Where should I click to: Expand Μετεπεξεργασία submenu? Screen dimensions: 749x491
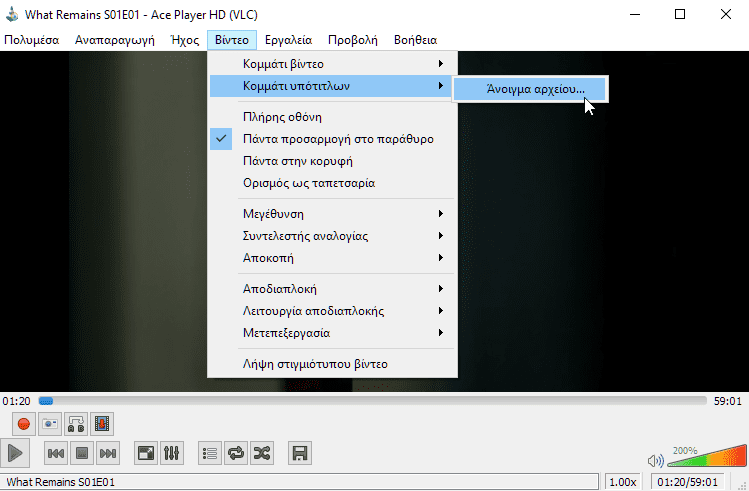[x=332, y=333]
